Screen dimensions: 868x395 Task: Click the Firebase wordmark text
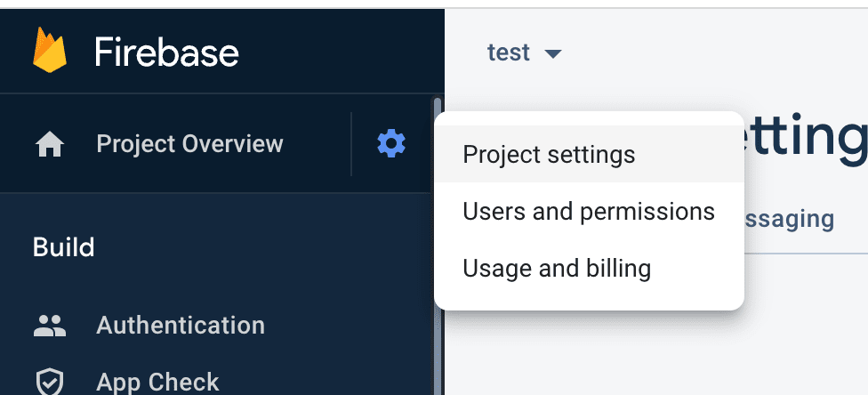point(166,52)
